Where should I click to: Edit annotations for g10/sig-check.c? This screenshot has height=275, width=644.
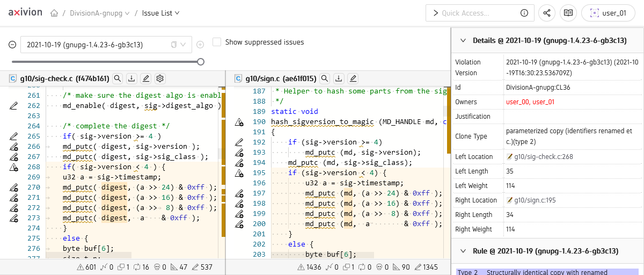click(x=145, y=79)
